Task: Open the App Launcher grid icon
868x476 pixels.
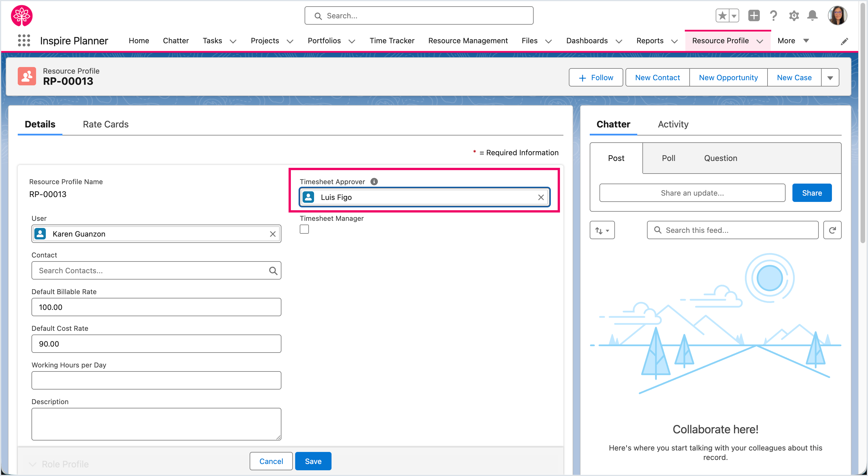Action: 23,40
